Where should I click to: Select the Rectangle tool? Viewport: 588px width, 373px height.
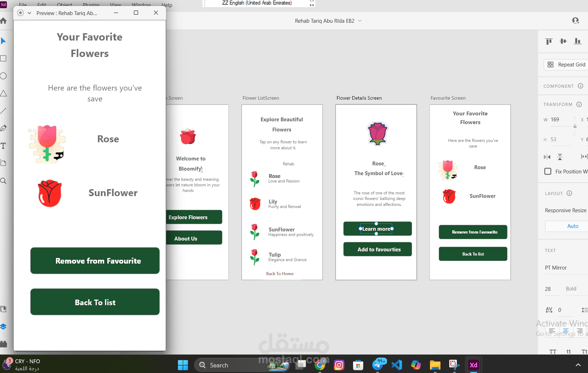[3, 58]
